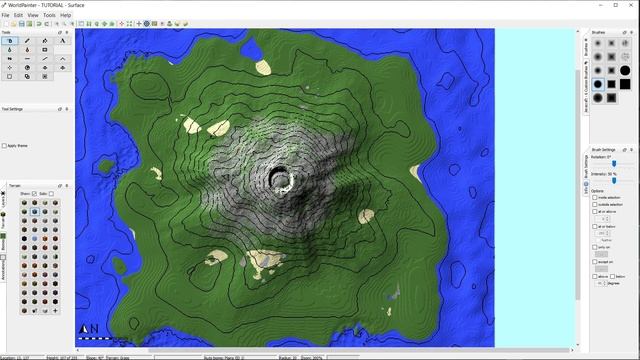
Task: Click the at or below height spinner
Action: (602, 233)
